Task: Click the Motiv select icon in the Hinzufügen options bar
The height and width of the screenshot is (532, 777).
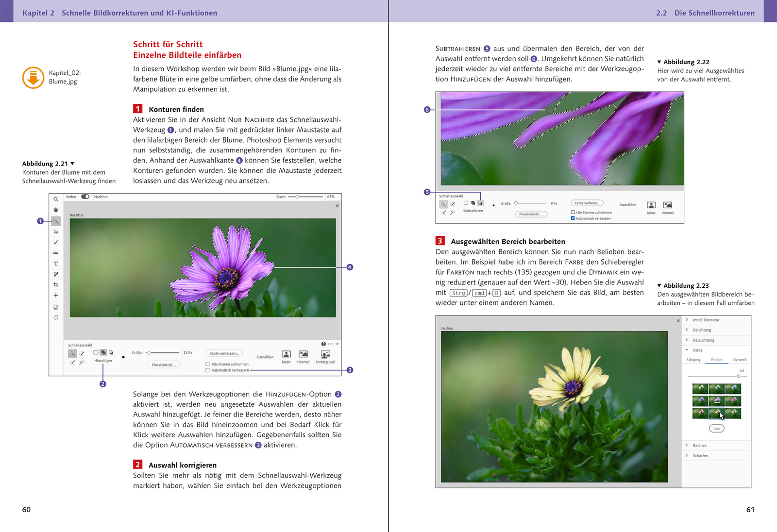Action: pos(287,354)
